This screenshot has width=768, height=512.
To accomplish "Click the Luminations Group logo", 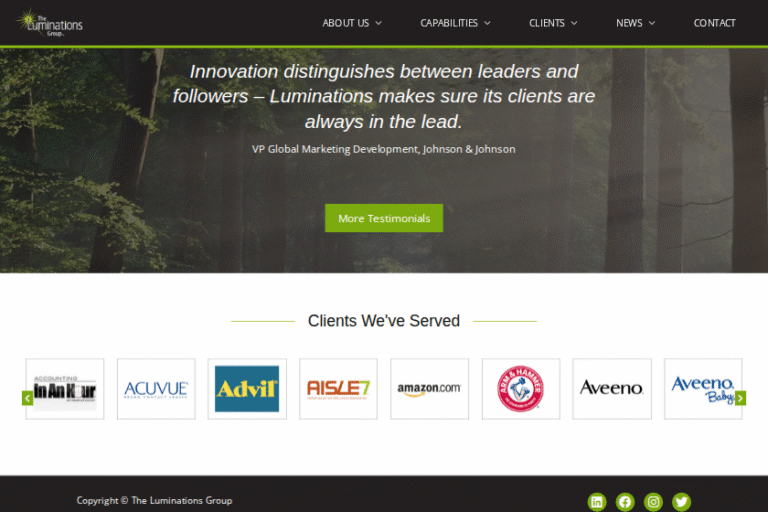I will (x=49, y=23).
